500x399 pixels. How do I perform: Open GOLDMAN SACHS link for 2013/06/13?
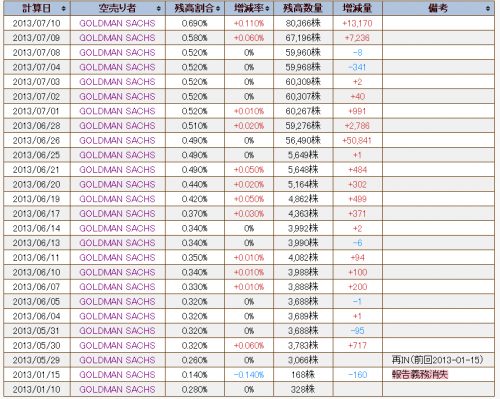tap(117, 243)
